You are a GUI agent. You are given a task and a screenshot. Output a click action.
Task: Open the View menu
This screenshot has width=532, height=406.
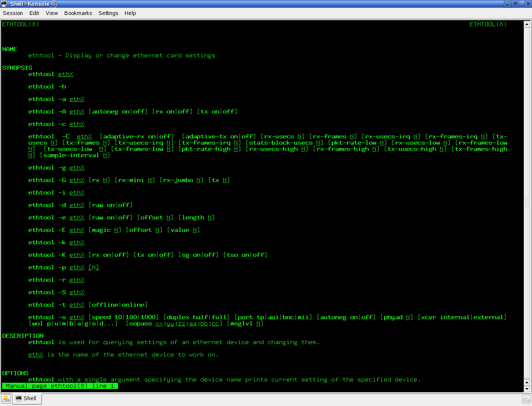point(52,13)
